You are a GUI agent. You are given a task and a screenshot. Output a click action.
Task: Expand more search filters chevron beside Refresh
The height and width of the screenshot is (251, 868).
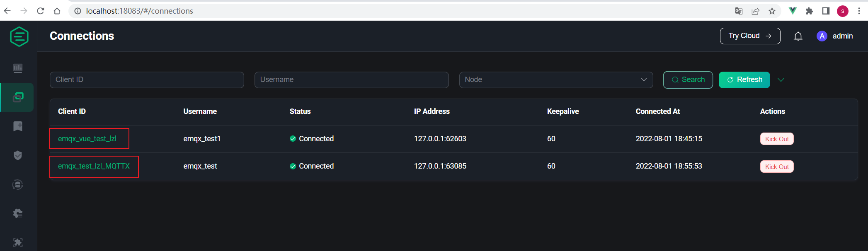781,80
